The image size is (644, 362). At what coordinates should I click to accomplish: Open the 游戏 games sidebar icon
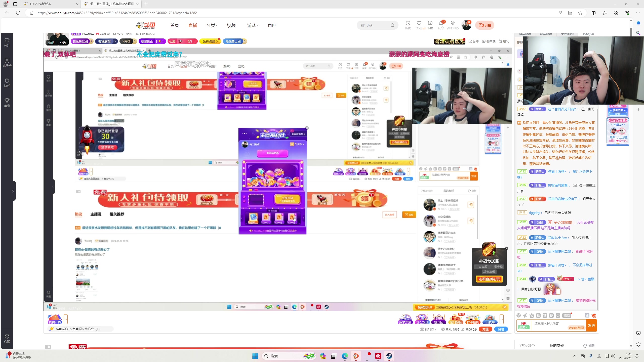pos(7,82)
